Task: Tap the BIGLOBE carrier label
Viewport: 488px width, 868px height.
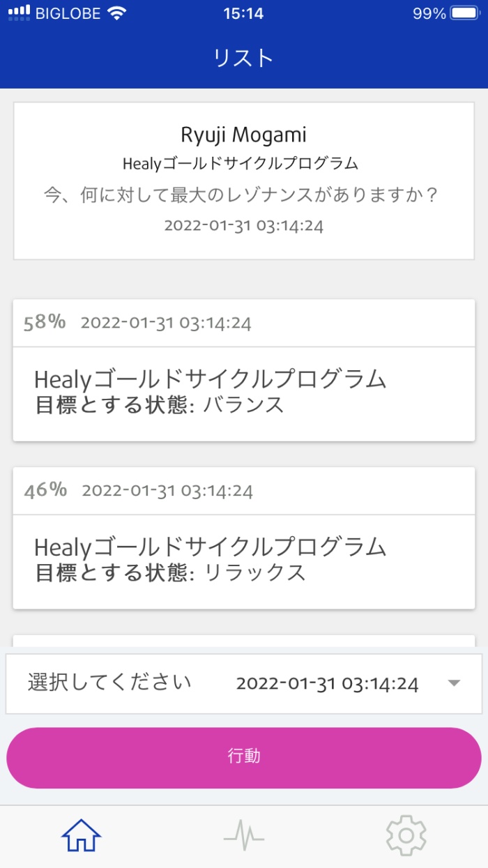Action: pyautogui.click(x=66, y=13)
